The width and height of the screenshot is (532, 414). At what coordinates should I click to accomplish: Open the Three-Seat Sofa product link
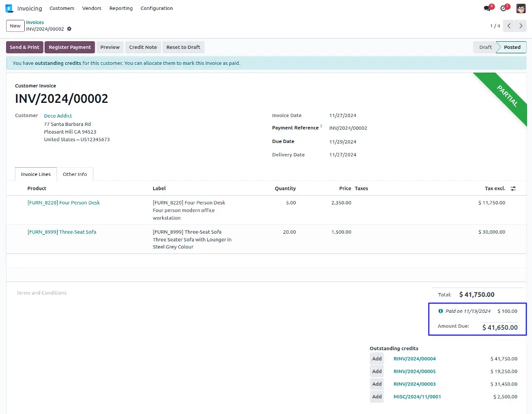coord(62,232)
